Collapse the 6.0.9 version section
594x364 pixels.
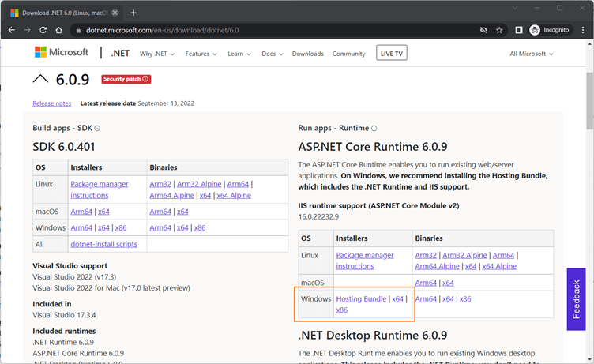39,79
